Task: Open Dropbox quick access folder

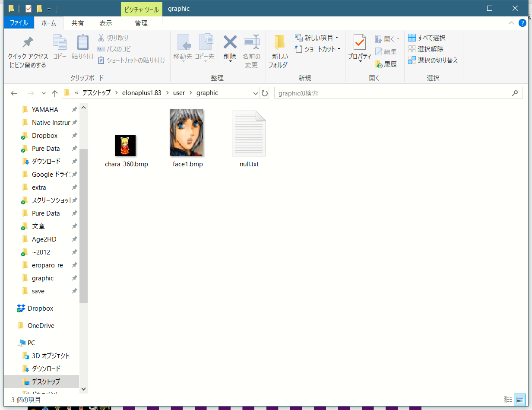Action: click(x=44, y=136)
